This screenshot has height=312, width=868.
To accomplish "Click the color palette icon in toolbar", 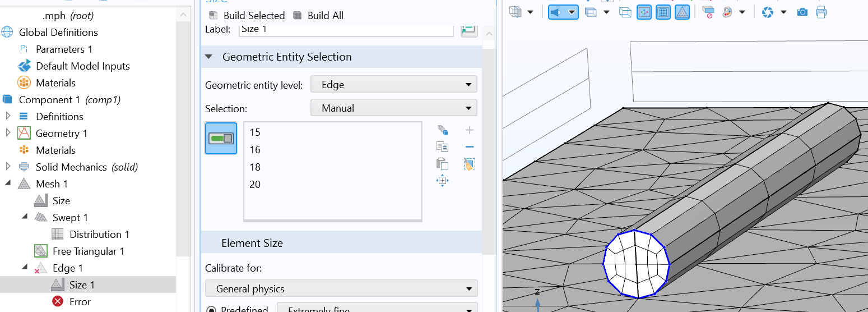I will 727,12.
